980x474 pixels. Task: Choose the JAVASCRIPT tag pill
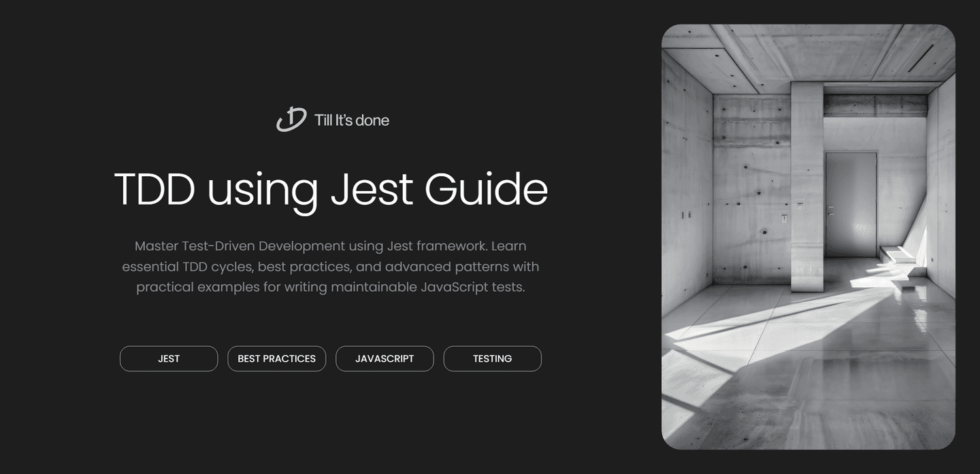coord(385,358)
